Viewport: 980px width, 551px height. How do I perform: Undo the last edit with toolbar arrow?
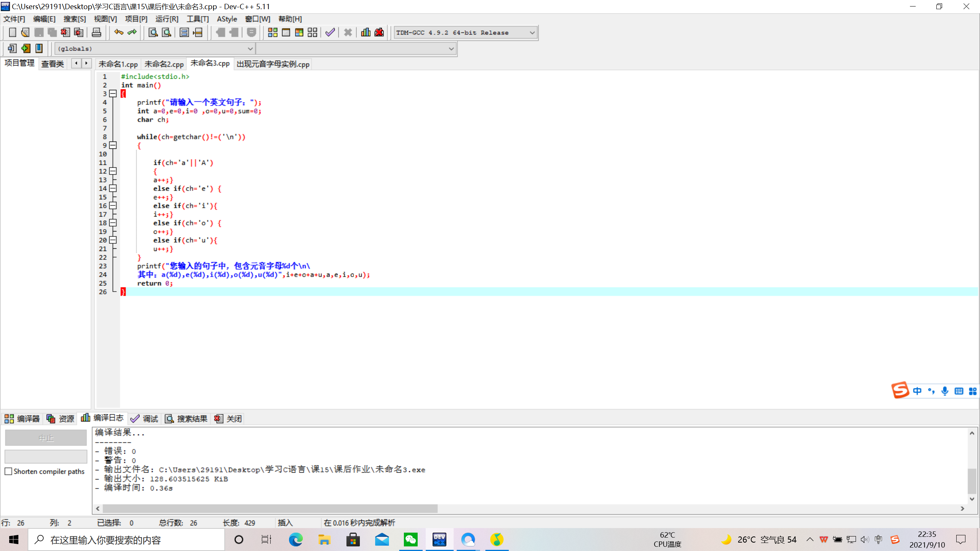[119, 33]
